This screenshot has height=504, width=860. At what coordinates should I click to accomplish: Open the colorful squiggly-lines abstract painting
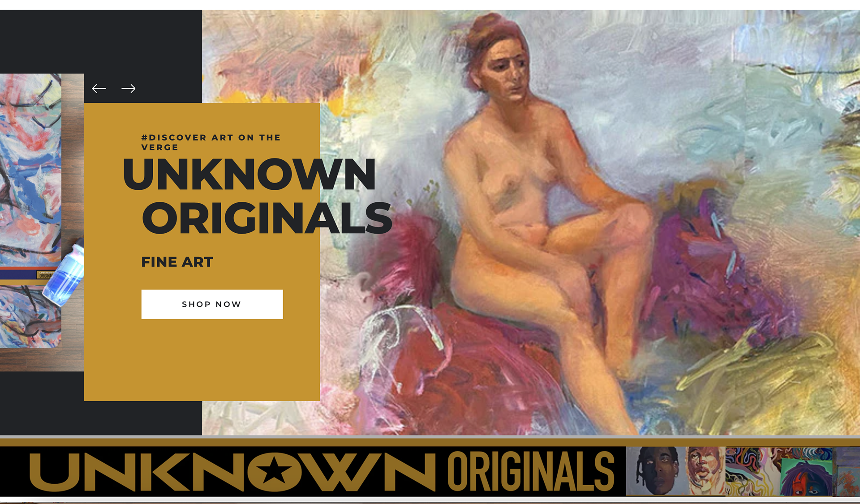[752, 472]
